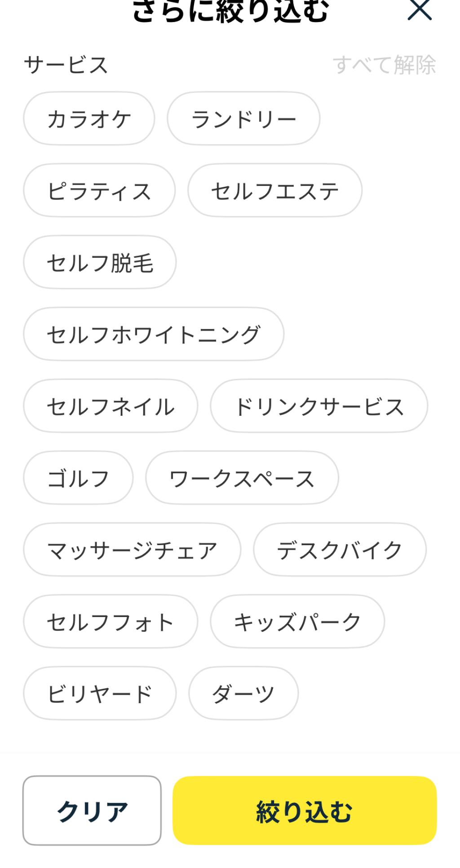
Task: Tap すべて解除 to deselect all services
Action: (x=384, y=65)
